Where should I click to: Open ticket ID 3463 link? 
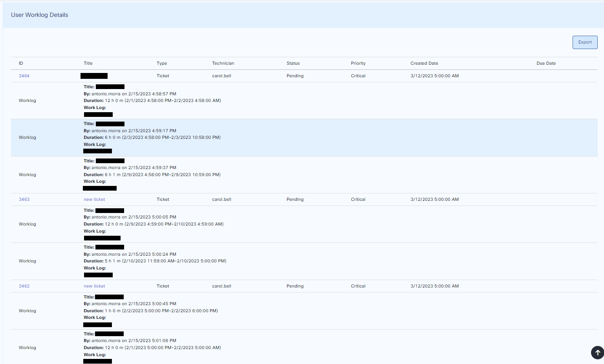(24, 200)
